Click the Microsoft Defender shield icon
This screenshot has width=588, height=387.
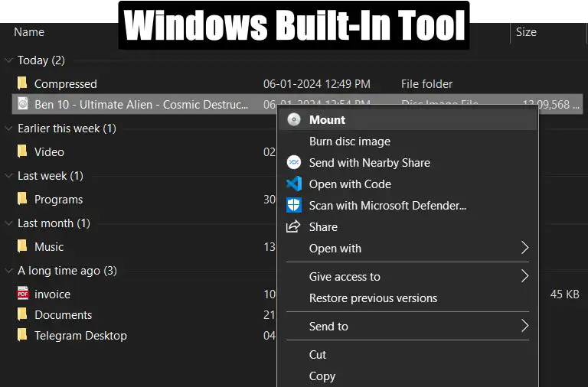294,205
